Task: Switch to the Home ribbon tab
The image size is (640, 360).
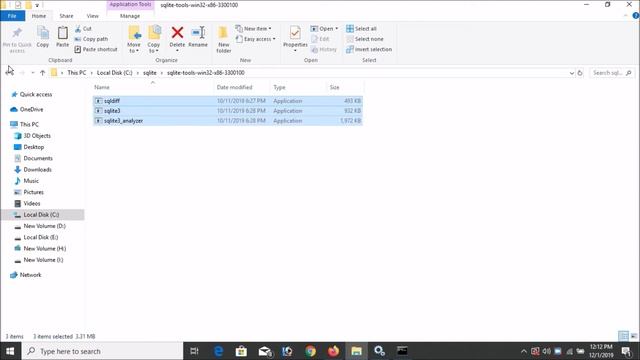Action: [39, 16]
